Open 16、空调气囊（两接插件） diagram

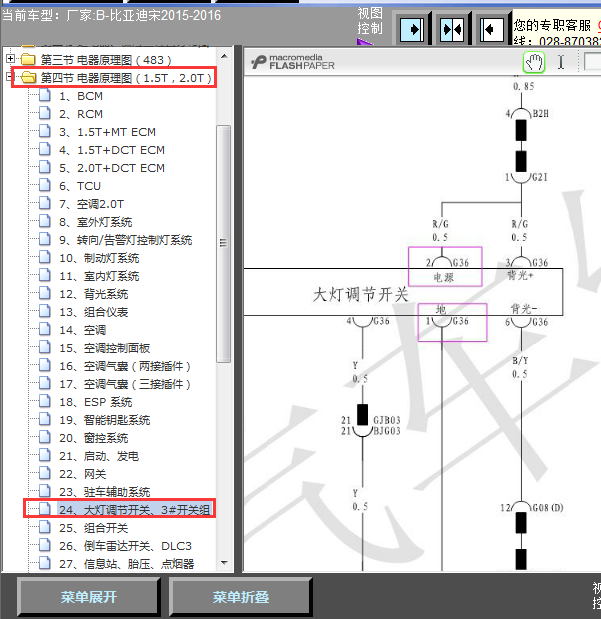pyautogui.click(x=125, y=366)
